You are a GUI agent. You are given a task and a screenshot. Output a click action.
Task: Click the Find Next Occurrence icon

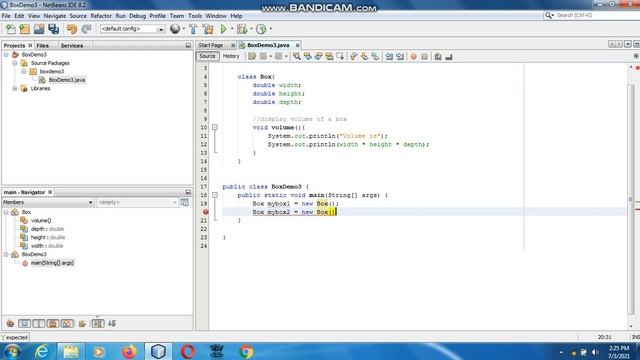click(x=318, y=56)
